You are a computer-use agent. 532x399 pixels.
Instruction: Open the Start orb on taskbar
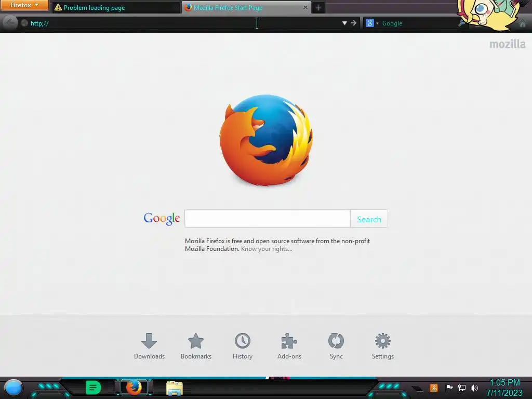(x=14, y=388)
